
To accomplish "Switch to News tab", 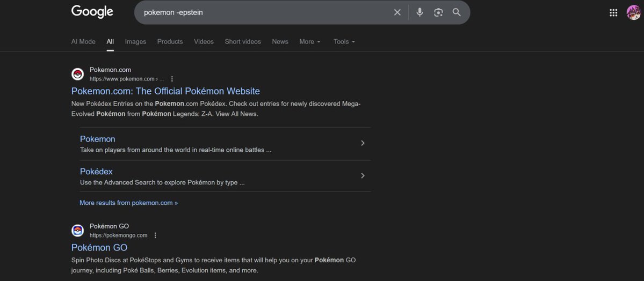I will (280, 41).
